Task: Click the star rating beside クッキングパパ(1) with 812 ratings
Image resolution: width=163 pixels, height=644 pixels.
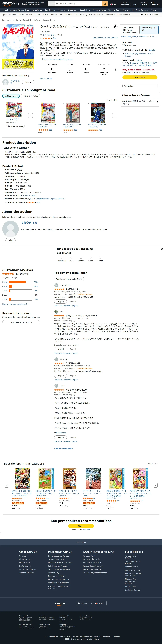Action: [43, 130]
